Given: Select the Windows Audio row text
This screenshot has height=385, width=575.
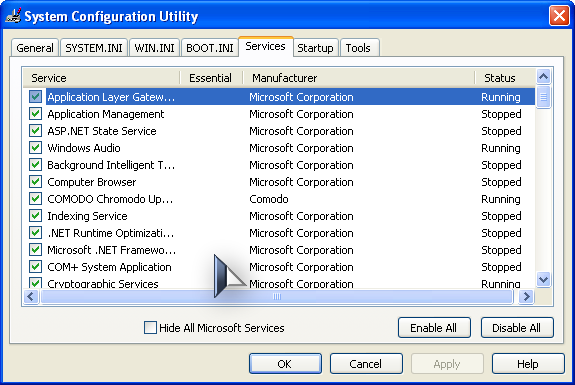Looking at the screenshot, I should pyautogui.click(x=84, y=148).
